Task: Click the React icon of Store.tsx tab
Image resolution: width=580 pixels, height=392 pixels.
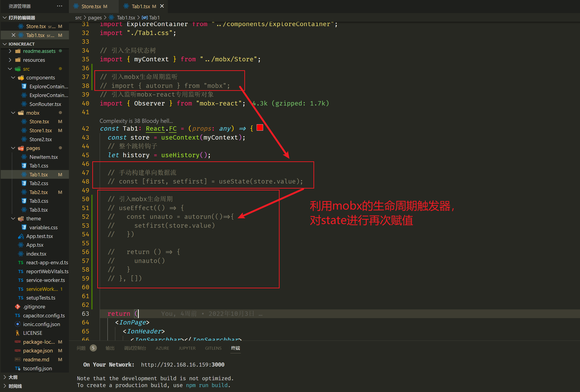Action: tap(76, 6)
